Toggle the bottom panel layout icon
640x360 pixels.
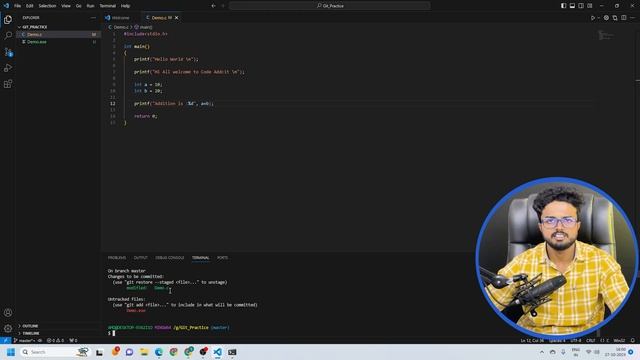pyautogui.click(x=572, y=6)
